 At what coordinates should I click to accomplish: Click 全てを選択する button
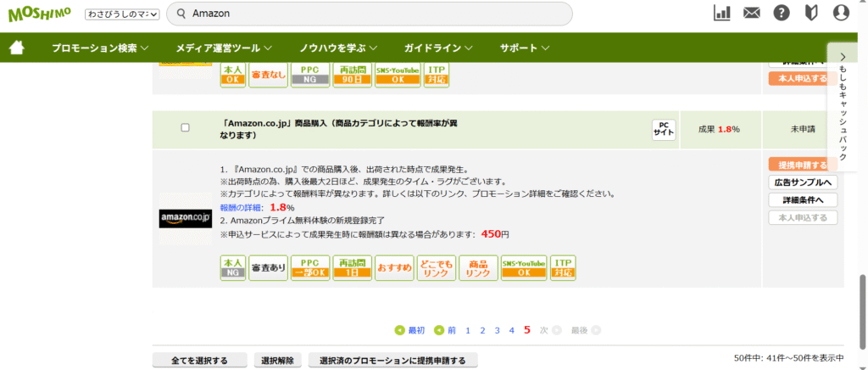point(199,361)
